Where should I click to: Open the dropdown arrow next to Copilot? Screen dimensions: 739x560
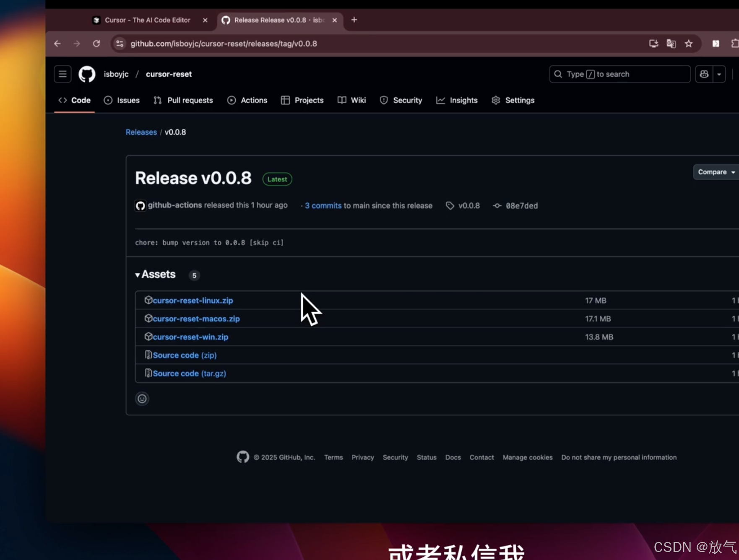(x=719, y=74)
